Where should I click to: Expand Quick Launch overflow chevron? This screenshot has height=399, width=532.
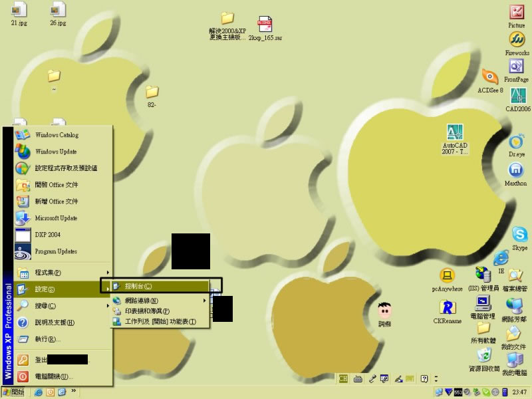coord(73,390)
